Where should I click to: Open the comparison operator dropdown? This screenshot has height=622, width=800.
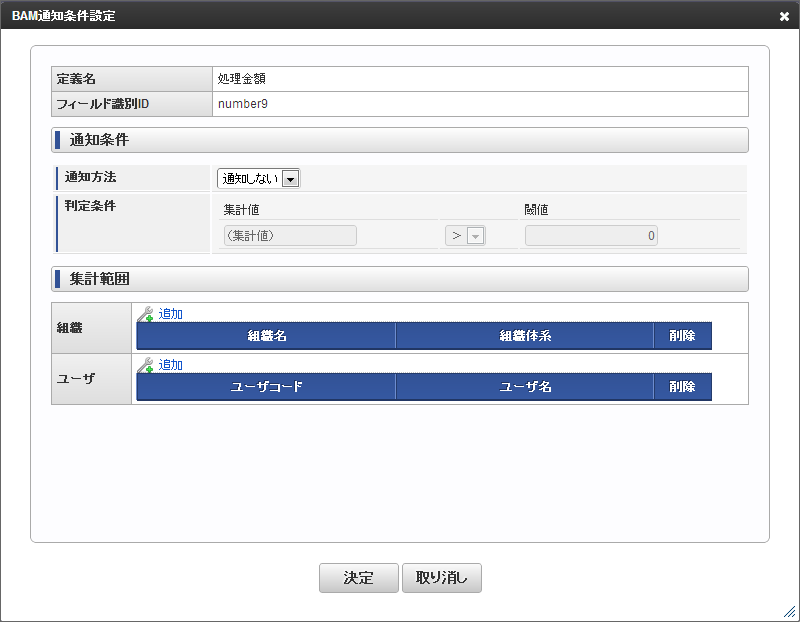pyautogui.click(x=465, y=236)
